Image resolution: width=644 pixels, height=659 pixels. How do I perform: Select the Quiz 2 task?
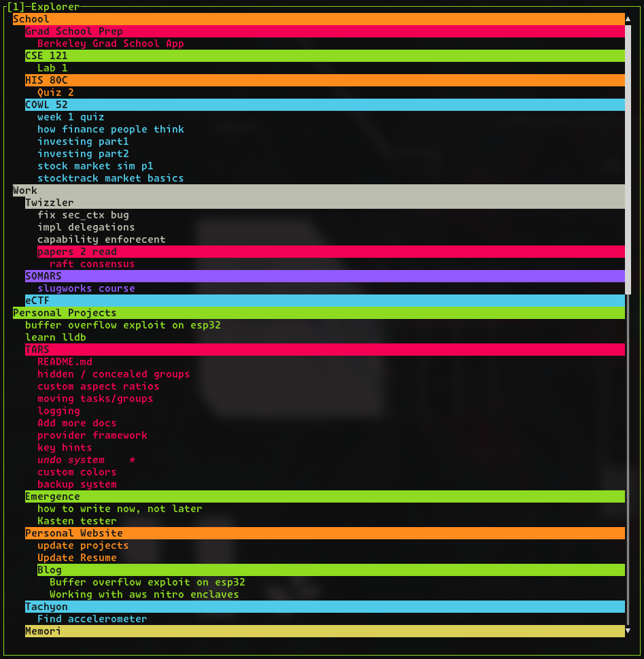56,92
